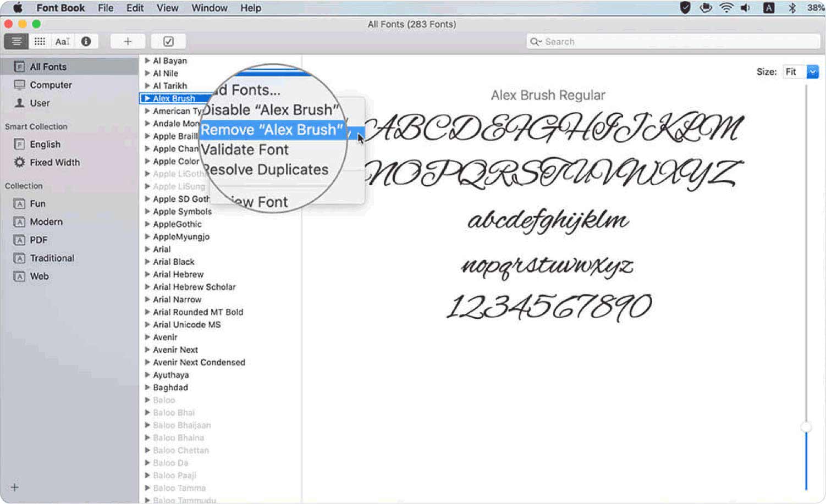Open the Bluetooth menu bar icon
This screenshot has height=504, width=826.
792,8
